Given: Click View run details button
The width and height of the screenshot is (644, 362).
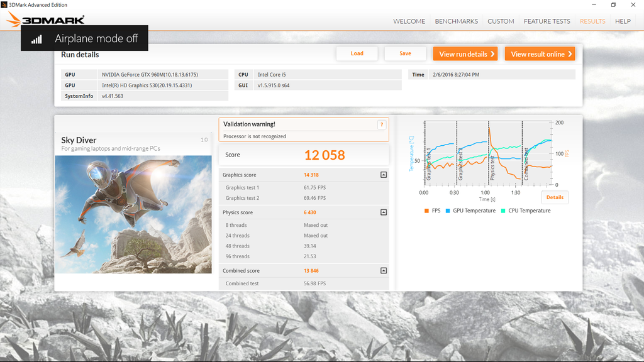Looking at the screenshot, I should tap(465, 54).
